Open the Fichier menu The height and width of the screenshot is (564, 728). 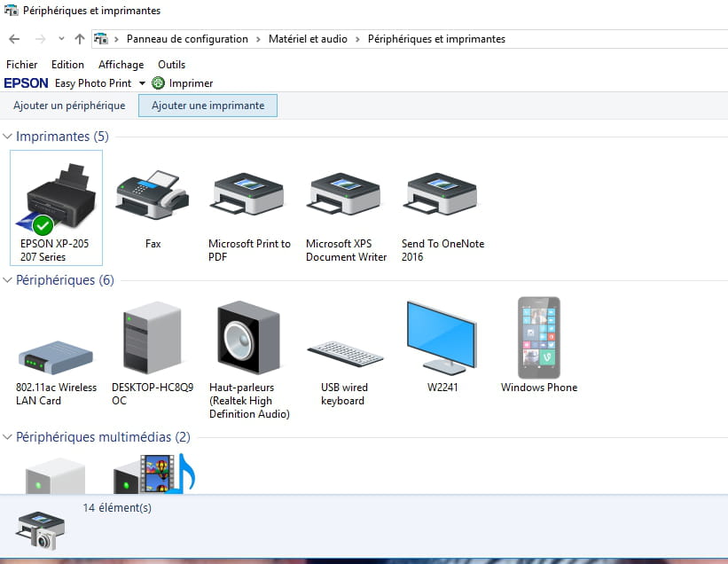coord(22,65)
